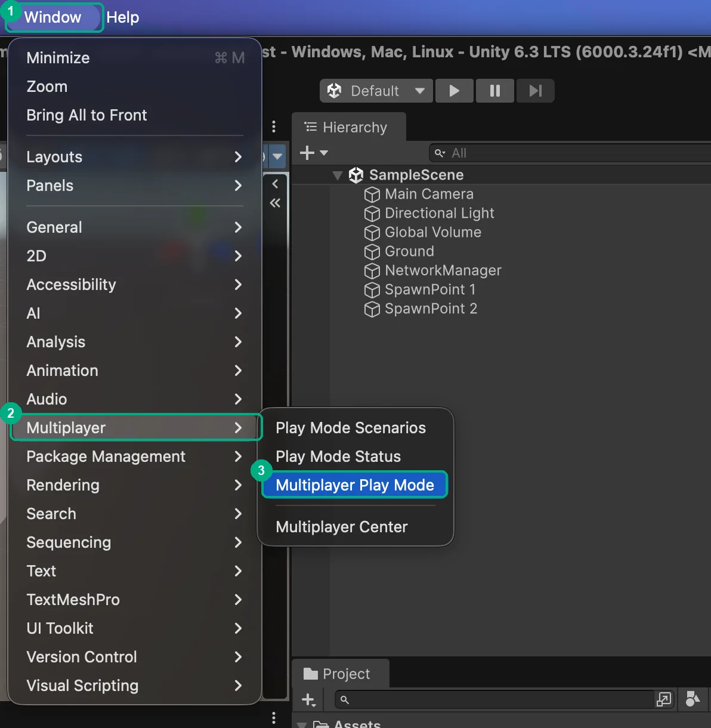Open the TextMeshPro submenu

pyautogui.click(x=135, y=600)
